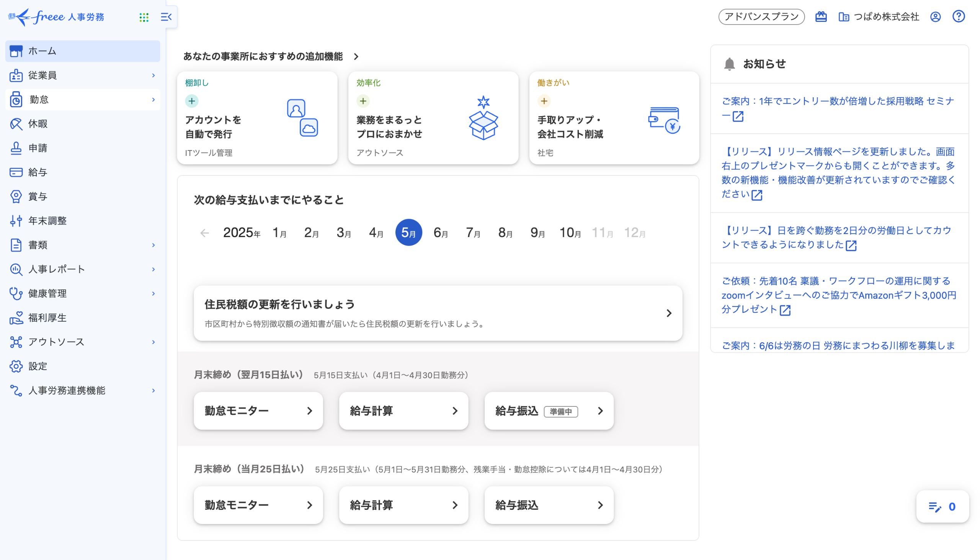Viewport: 980px width, 560px height.
Task: Go to previous year with left arrow
Action: click(204, 233)
